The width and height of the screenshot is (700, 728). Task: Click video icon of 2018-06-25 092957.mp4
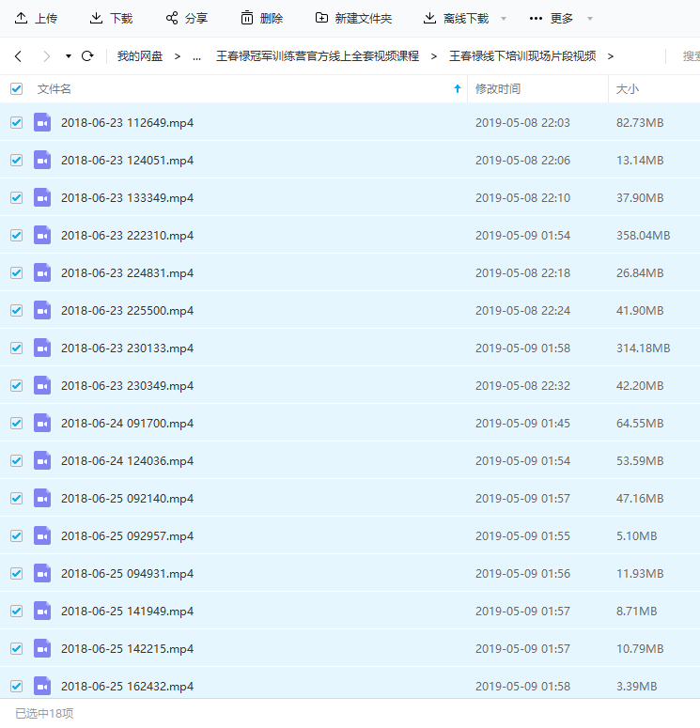42,535
